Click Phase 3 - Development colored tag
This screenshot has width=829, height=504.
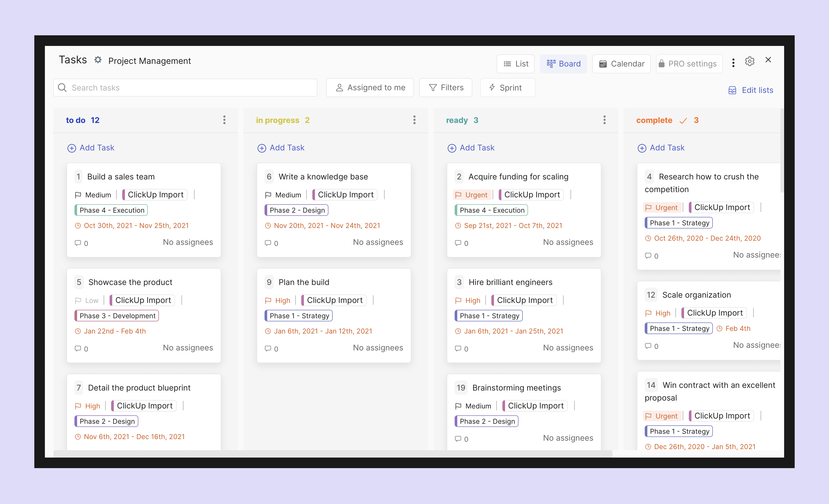click(x=117, y=316)
